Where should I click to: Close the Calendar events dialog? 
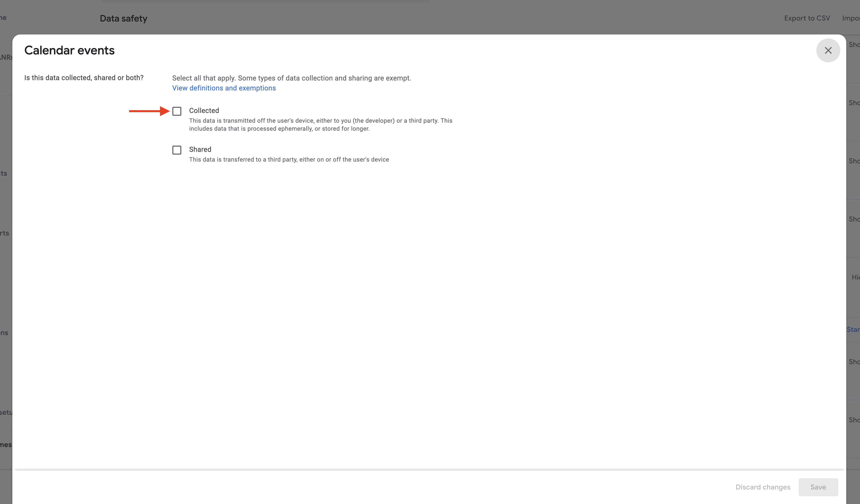pos(828,51)
